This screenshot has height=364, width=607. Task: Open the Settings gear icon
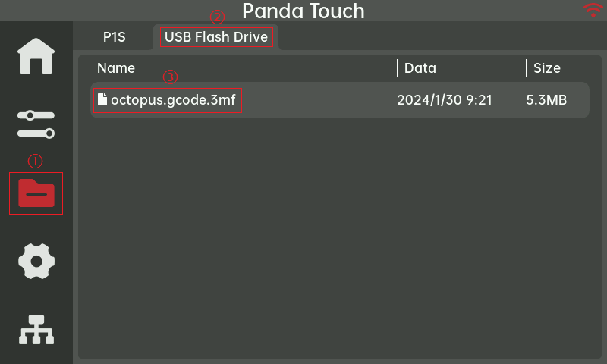(36, 262)
